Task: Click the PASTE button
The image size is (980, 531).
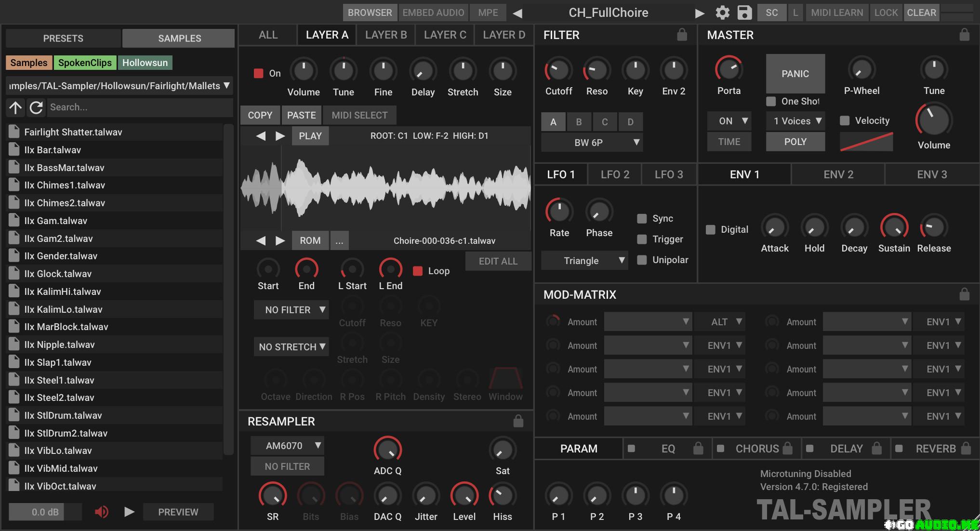Action: click(302, 115)
